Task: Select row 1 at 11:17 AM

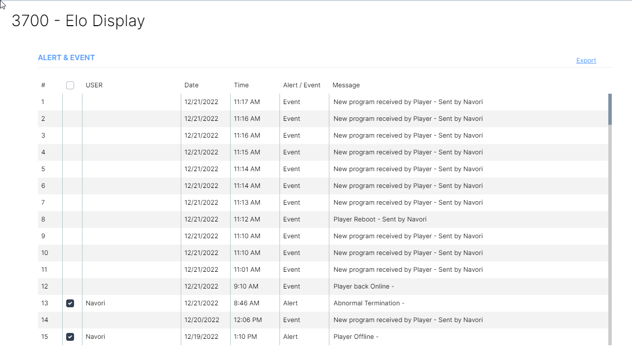Action: tap(247, 102)
